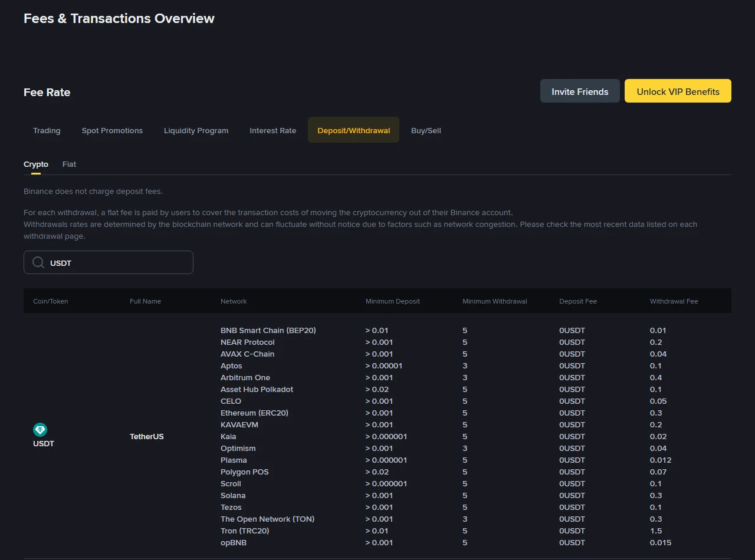Click the Minimum Withdrawal column header
The width and height of the screenshot is (755, 560).
495,301
